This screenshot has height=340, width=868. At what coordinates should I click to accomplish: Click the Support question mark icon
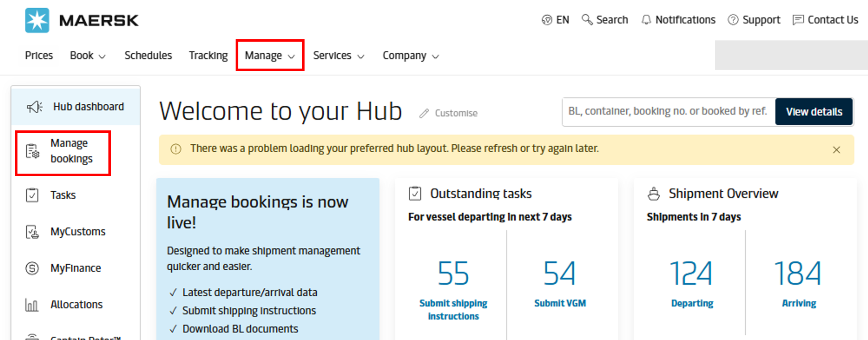733,20
